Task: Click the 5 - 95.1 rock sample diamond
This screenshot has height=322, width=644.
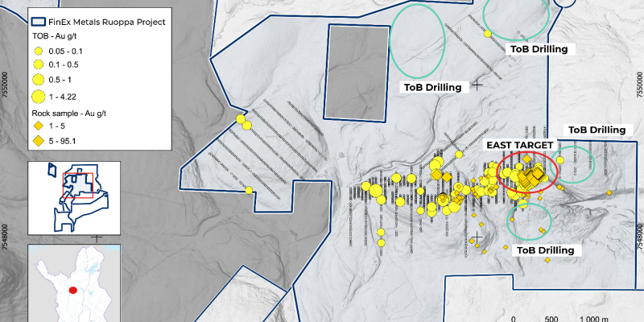Action: point(38,142)
